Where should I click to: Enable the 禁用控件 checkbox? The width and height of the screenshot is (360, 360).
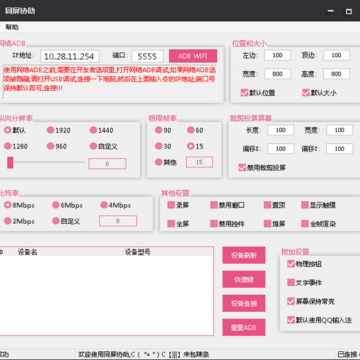(x=214, y=224)
